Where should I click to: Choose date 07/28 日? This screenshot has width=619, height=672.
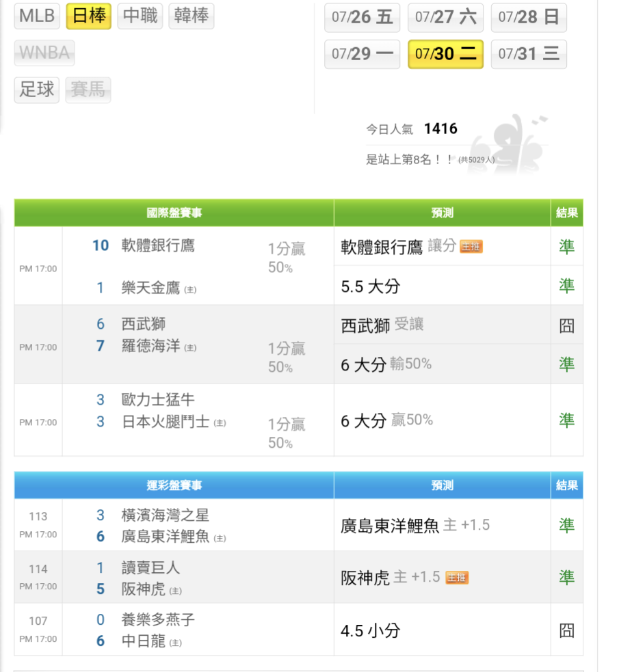click(529, 18)
